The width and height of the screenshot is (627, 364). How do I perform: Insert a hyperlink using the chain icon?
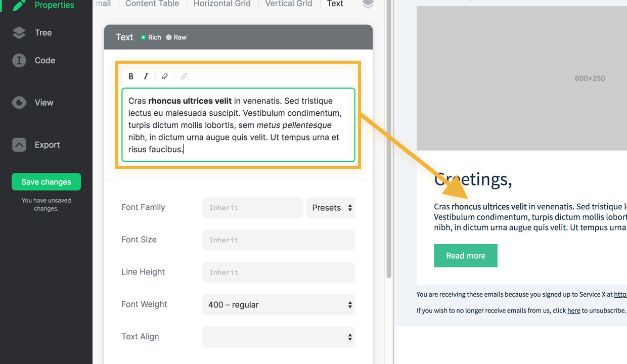click(184, 76)
